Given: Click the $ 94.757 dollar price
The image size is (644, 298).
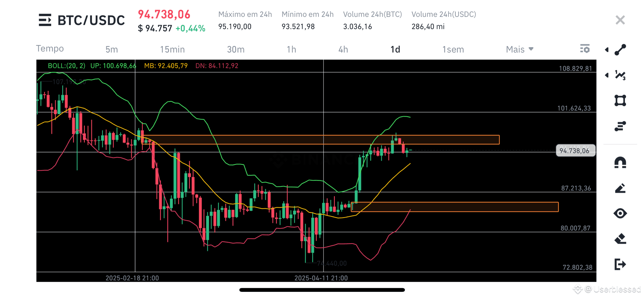Looking at the screenshot, I should (155, 28).
